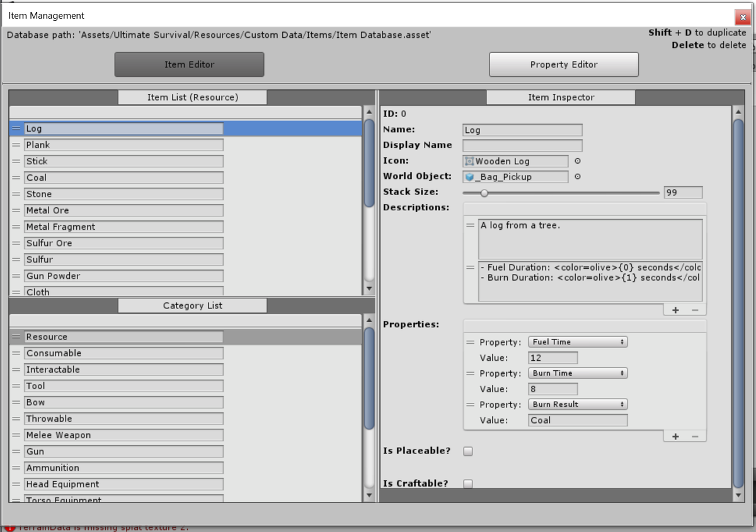Viewport: 756px width, 532px height.
Task: Adjust the Stack Size slider handle
Action: (x=484, y=193)
